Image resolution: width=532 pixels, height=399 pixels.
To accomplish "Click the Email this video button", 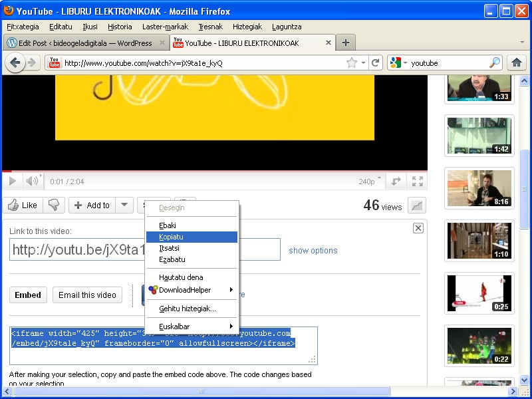I will (x=87, y=295).
